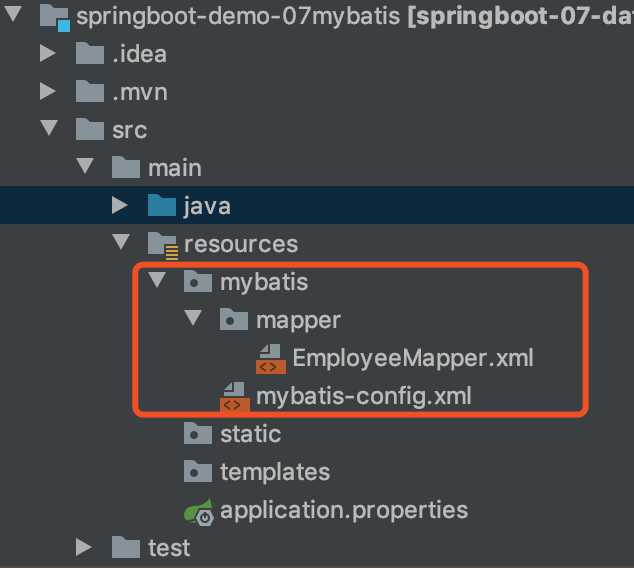The image size is (634, 568).
Task: Collapse the mapper folder arrow
Action: click(x=193, y=318)
